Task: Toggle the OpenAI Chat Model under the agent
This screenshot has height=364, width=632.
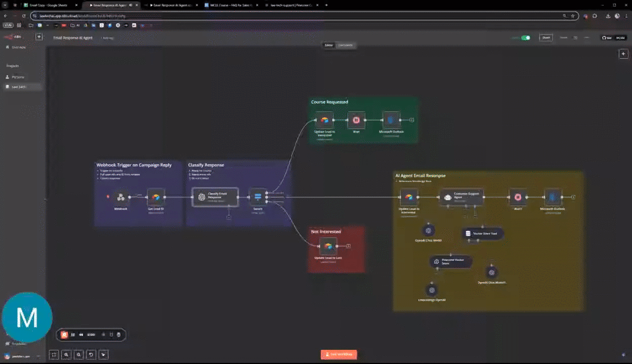Action: [x=428, y=230]
